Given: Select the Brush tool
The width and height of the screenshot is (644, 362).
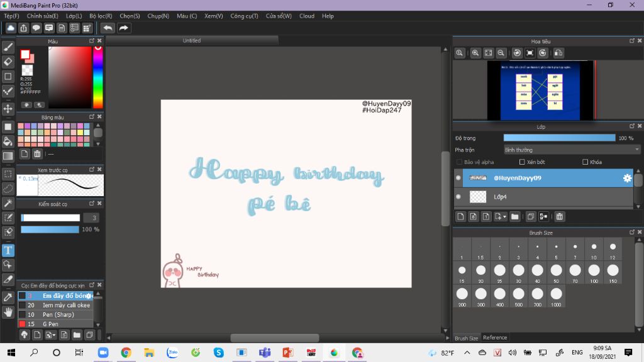Looking at the screenshot, I should (8, 47).
